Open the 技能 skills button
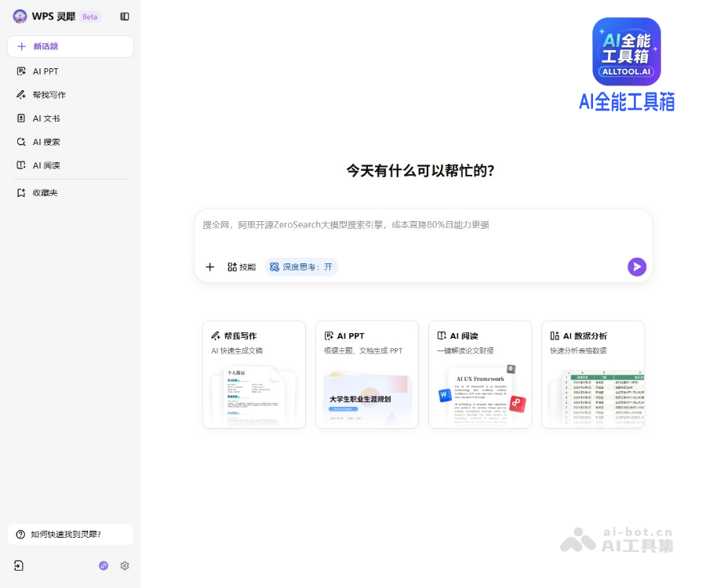 (242, 267)
